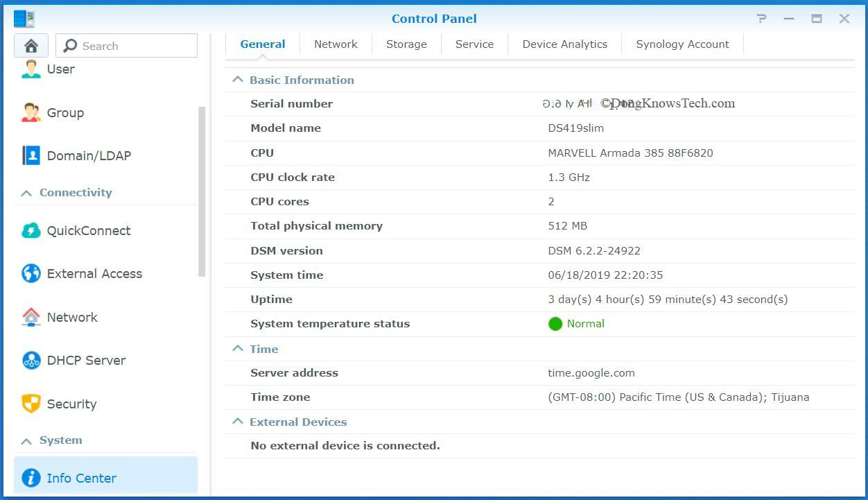This screenshot has width=868, height=500.
Task: Open the Network house icon
Action: pyautogui.click(x=31, y=317)
